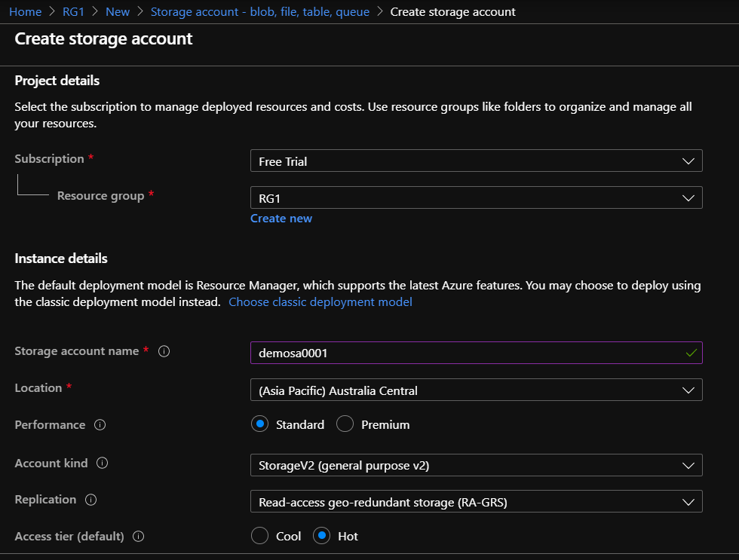Click info icon beside Performance label
This screenshot has width=739, height=560.
pyautogui.click(x=100, y=425)
